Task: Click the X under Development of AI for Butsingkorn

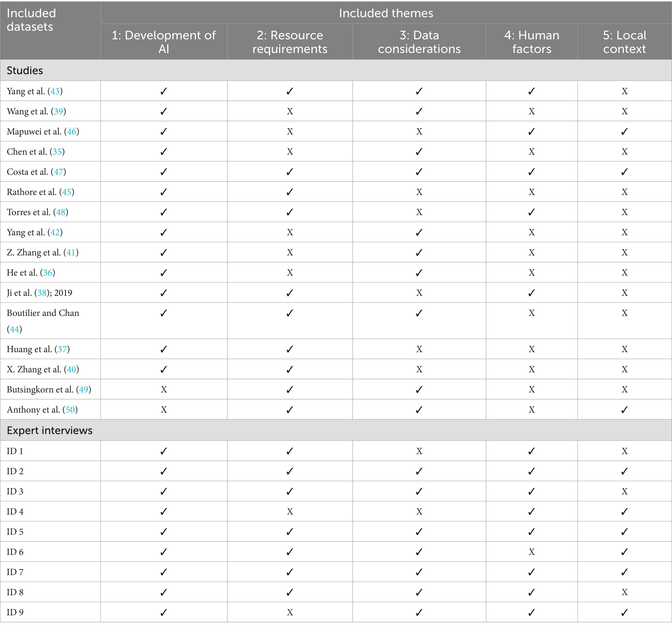Action: [x=163, y=390]
